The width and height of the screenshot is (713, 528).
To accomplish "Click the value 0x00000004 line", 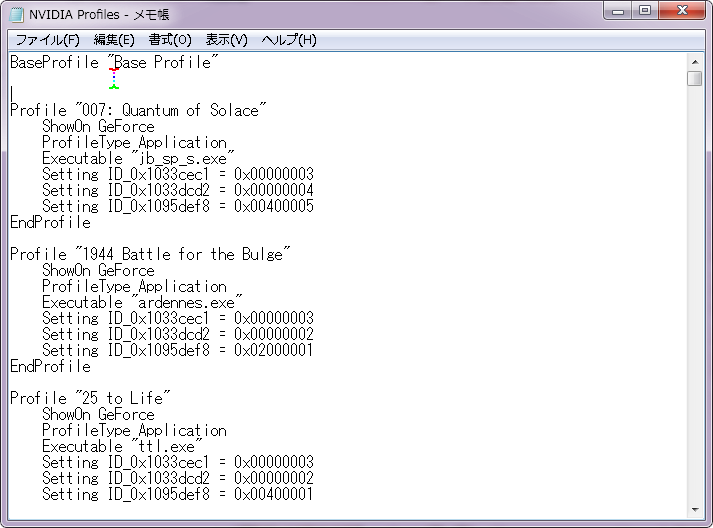I will coord(178,190).
